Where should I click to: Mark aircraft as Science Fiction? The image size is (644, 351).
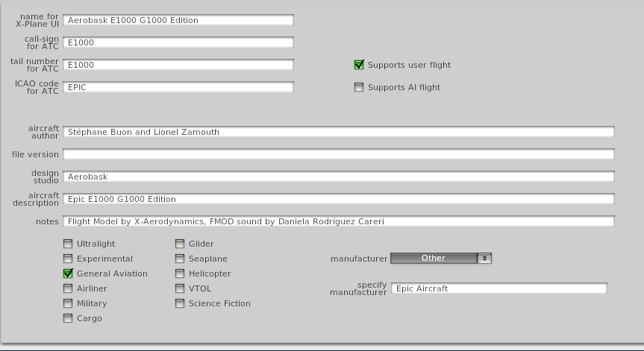tap(180, 303)
